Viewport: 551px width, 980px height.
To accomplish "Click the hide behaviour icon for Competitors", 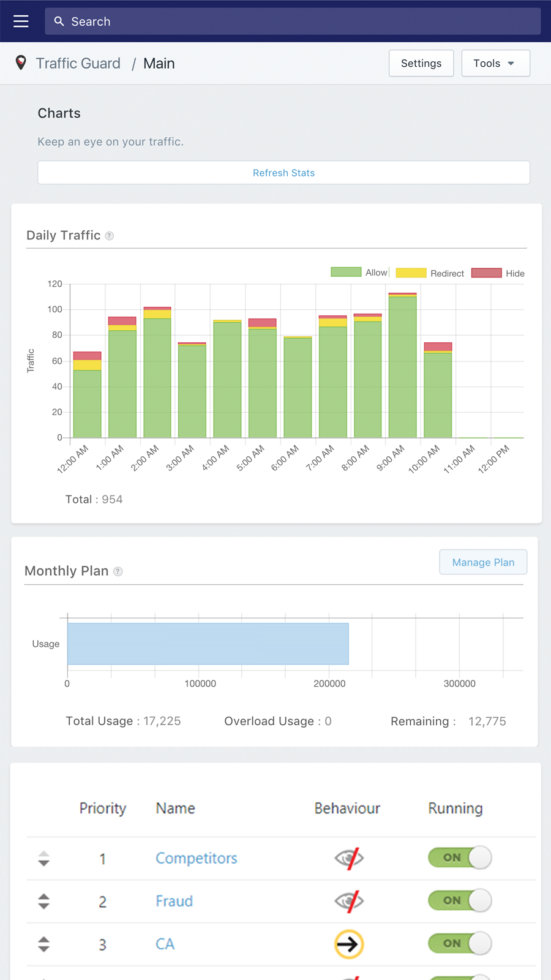I will tap(349, 858).
